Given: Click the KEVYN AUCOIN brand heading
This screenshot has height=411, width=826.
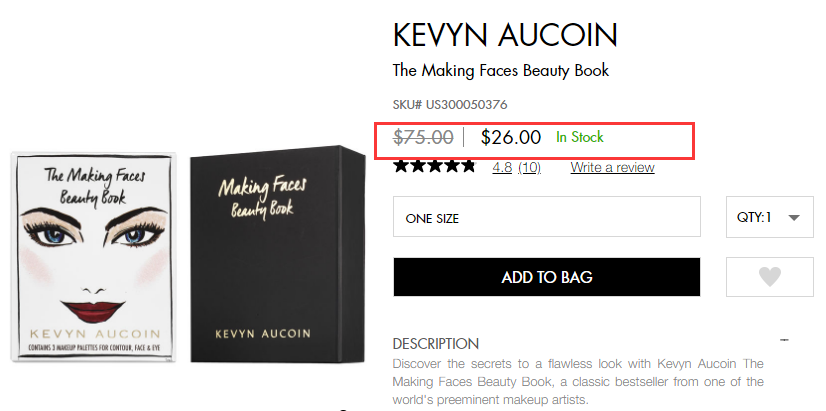Looking at the screenshot, I should [x=505, y=35].
